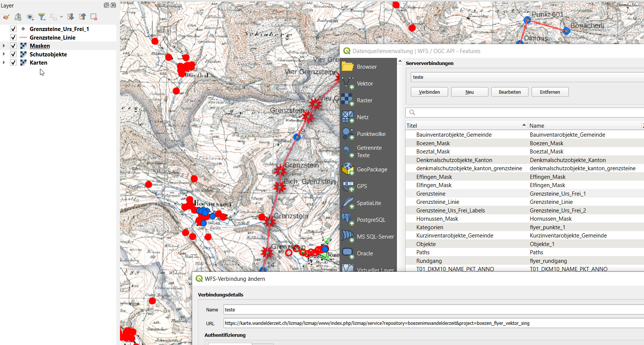Click the remove layer/group icon
Viewport: 644px width, 345px height.
point(94,17)
